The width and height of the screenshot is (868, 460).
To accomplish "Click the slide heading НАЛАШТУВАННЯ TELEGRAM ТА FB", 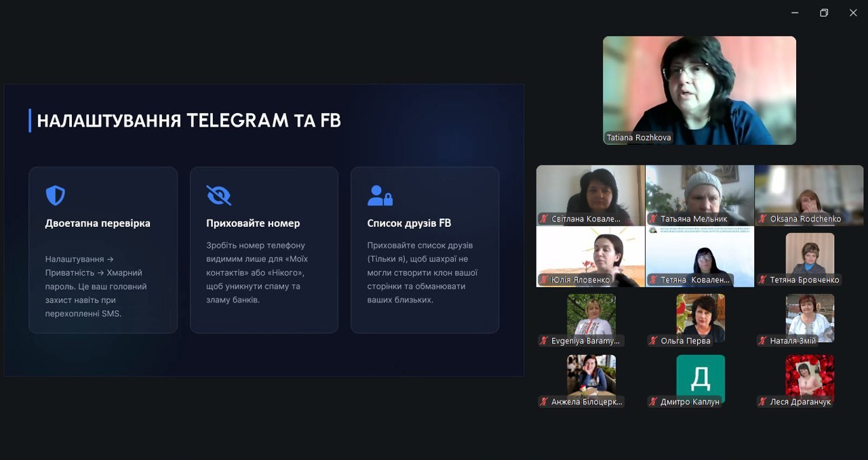I will [189, 121].
